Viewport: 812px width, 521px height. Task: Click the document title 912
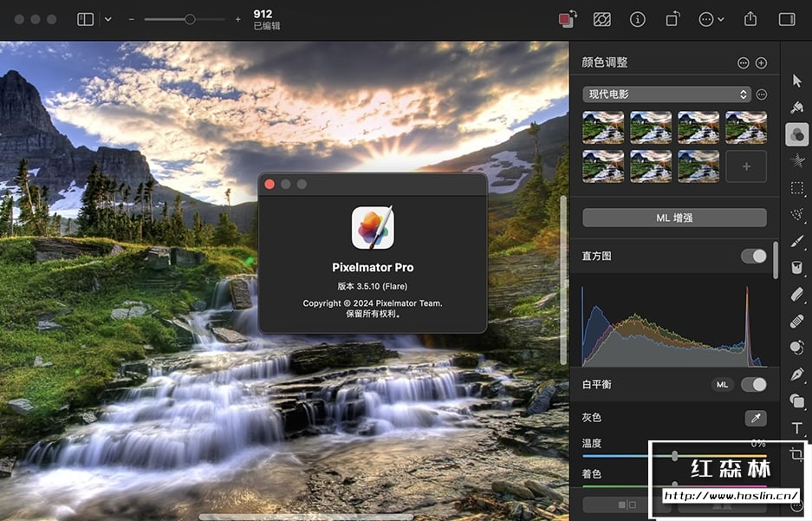pyautogui.click(x=263, y=14)
